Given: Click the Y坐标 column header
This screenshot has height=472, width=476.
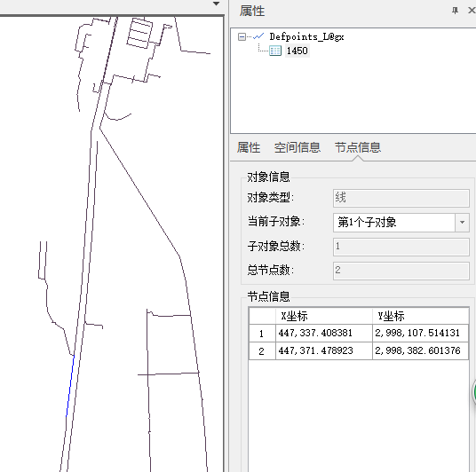Looking at the screenshot, I should pyautogui.click(x=421, y=316).
